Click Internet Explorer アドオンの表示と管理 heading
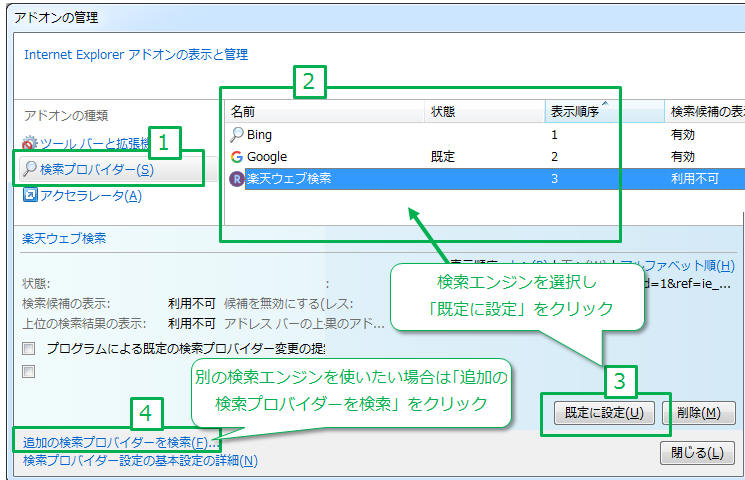 click(x=136, y=55)
